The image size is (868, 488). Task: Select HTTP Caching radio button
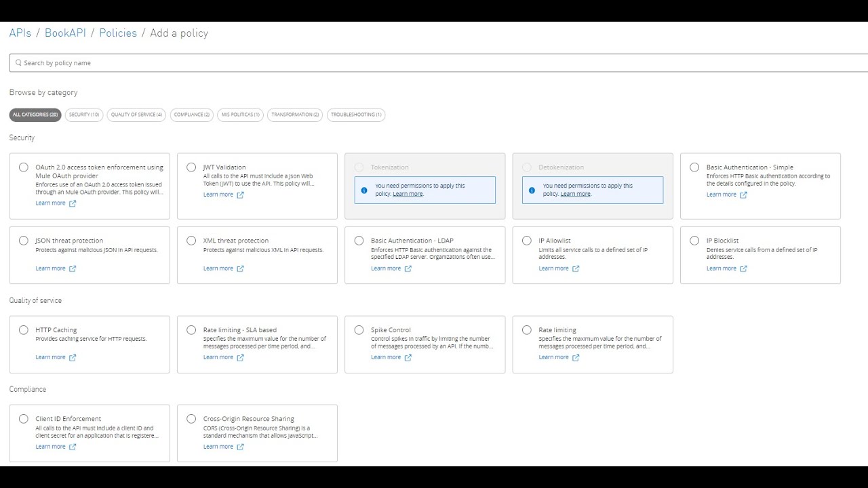pyautogui.click(x=24, y=330)
